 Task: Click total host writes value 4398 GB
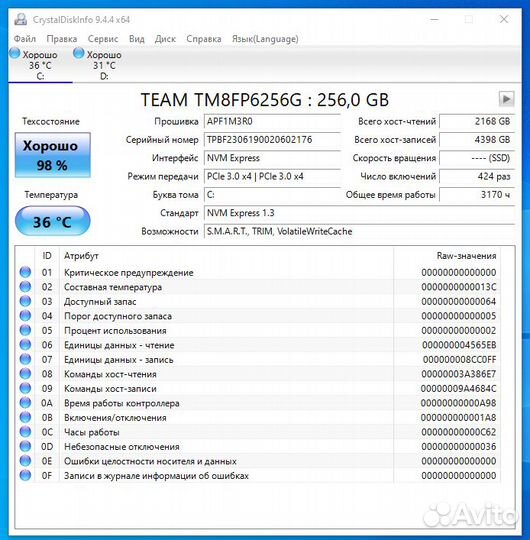click(x=477, y=139)
